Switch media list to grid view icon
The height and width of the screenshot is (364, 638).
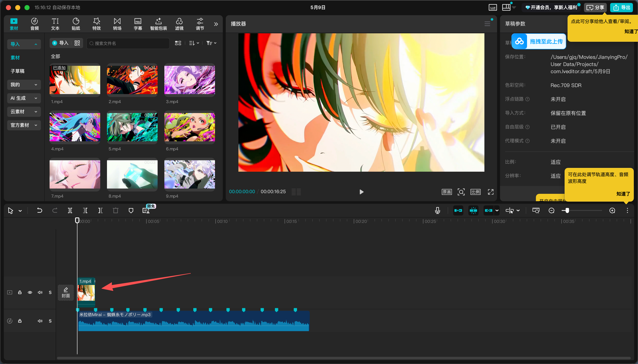click(x=178, y=43)
